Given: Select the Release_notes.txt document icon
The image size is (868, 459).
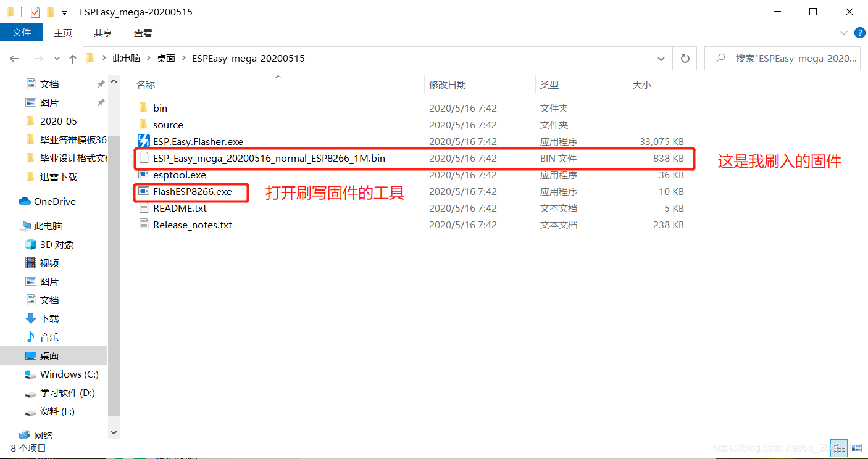Looking at the screenshot, I should [143, 225].
